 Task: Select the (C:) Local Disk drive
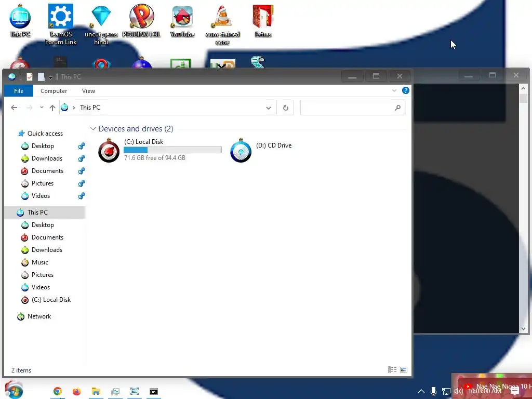coord(159,150)
